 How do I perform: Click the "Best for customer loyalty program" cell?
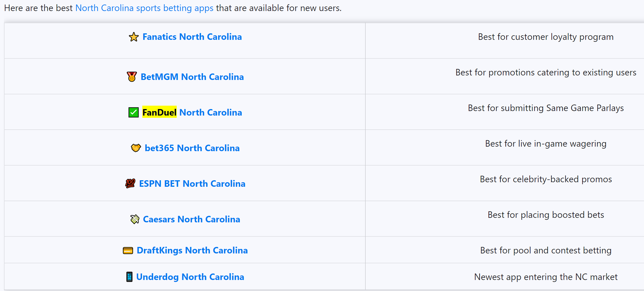[545, 37]
